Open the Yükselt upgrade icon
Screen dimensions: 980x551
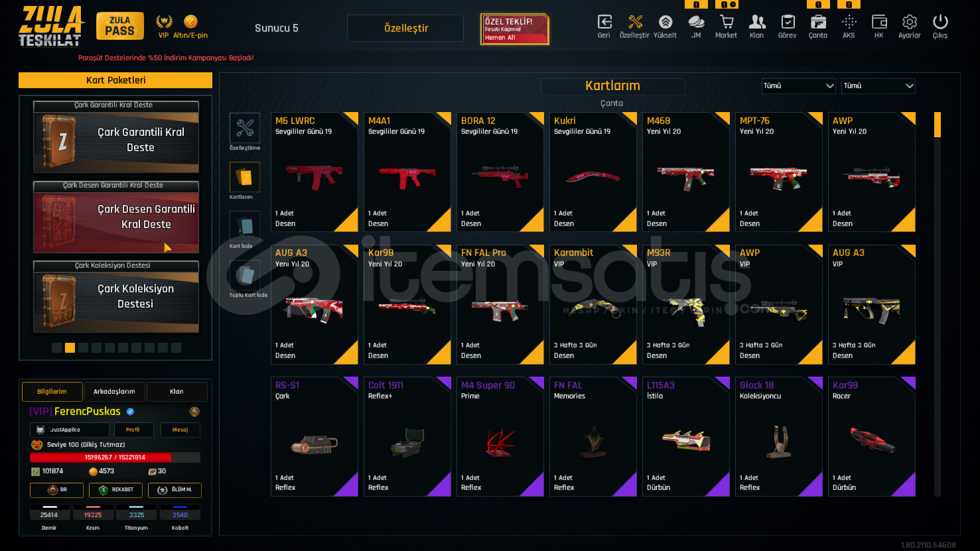[x=665, y=23]
